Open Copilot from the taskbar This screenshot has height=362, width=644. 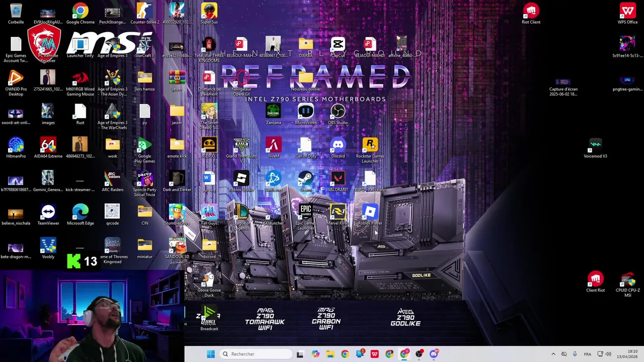315,354
